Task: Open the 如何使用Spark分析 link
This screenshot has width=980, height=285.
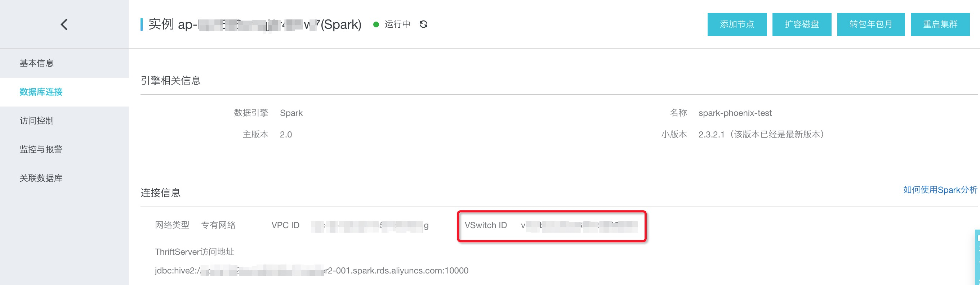Action: pyautogui.click(x=940, y=190)
